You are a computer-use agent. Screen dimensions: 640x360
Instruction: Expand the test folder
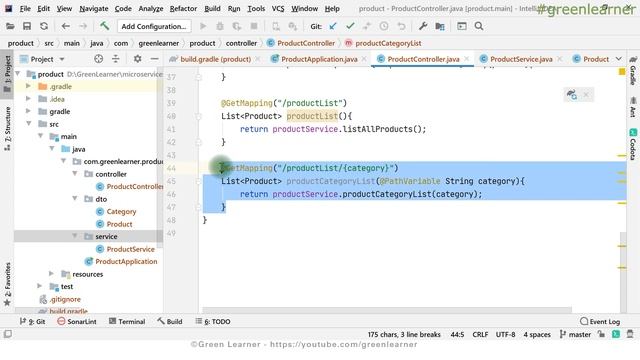(x=40, y=287)
